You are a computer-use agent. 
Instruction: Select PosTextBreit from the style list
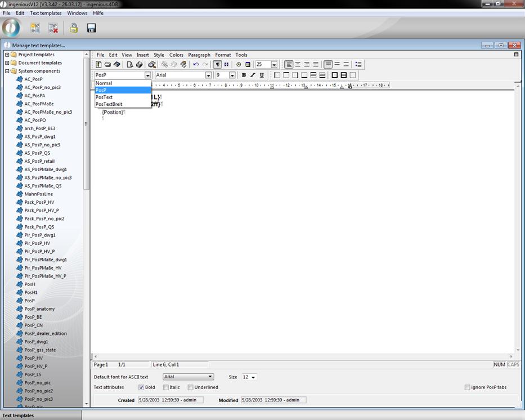[109, 104]
